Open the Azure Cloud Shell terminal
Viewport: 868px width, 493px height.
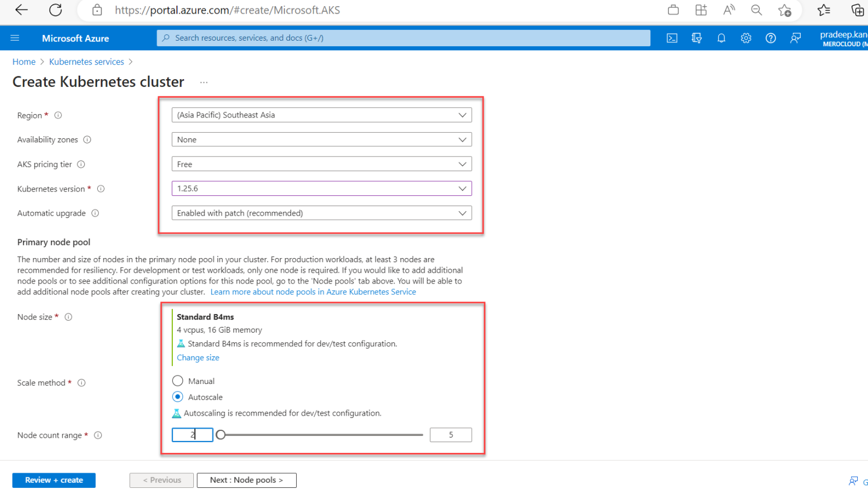pos(672,38)
